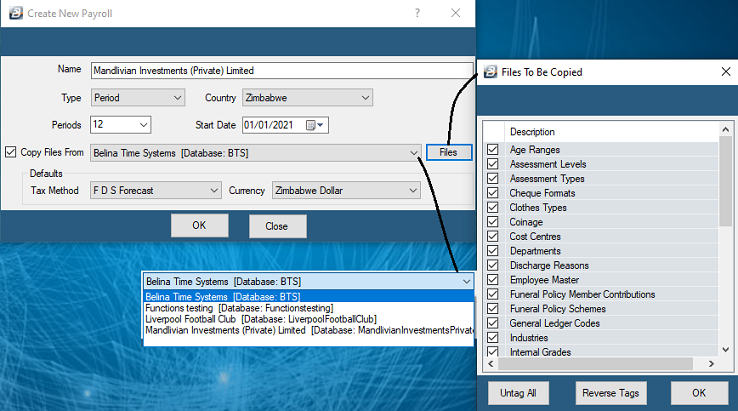This screenshot has height=411, width=738.
Task: Click the General Ledger Codes row text
Action: coord(554,323)
